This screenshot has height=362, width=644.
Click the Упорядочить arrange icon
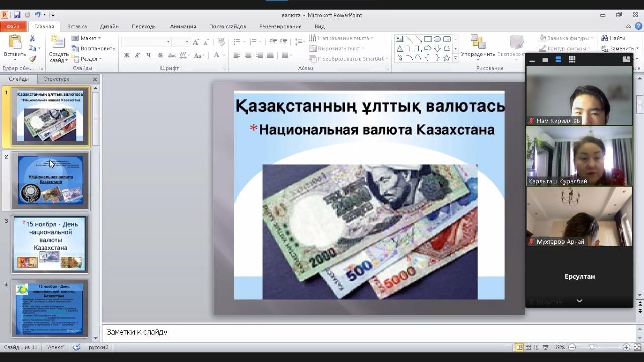477,42
